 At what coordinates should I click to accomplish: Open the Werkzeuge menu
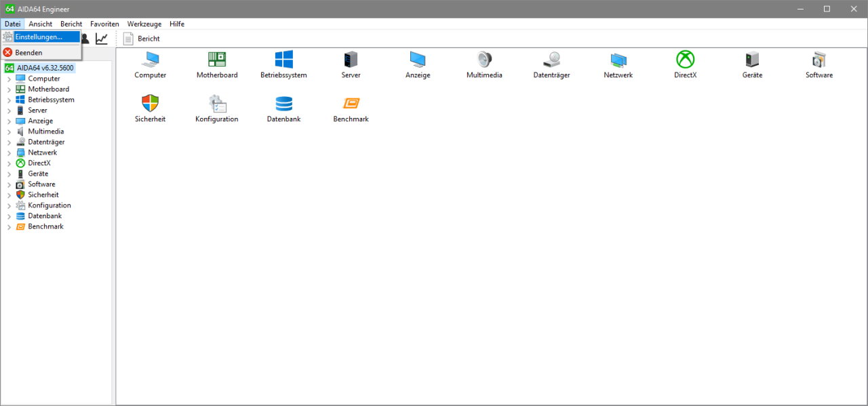click(144, 24)
